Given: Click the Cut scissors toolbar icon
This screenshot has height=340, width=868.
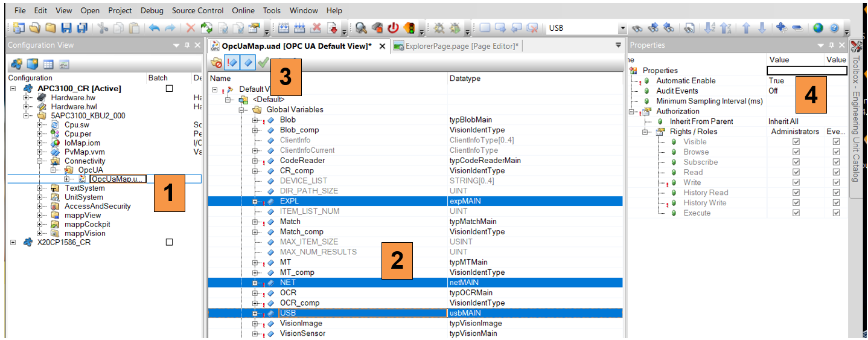Looking at the screenshot, I should (103, 28).
